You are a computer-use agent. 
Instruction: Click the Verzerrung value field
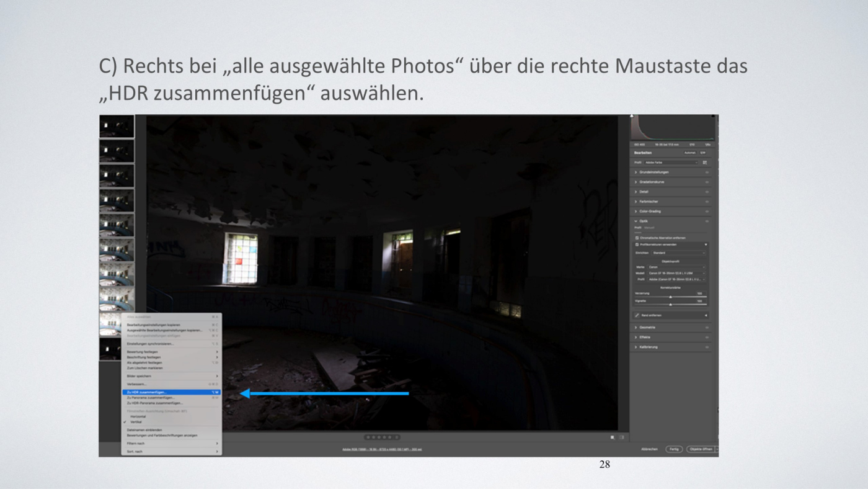tap(700, 293)
